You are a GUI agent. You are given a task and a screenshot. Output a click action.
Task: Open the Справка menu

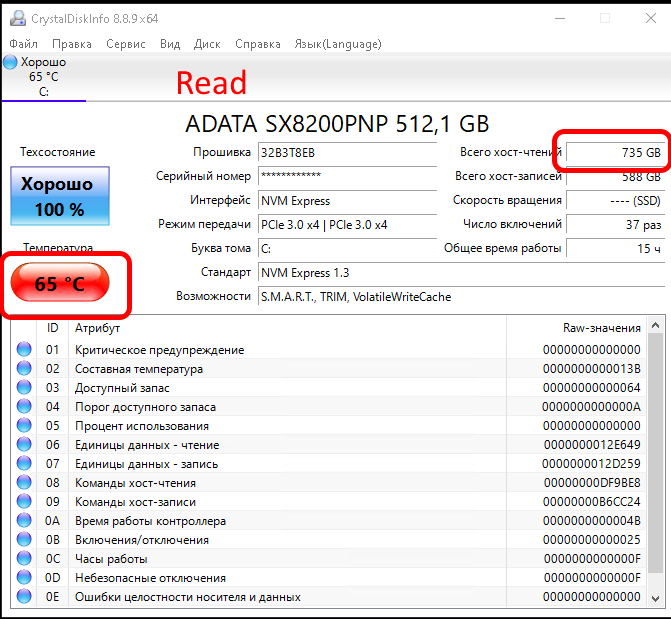pos(258,44)
